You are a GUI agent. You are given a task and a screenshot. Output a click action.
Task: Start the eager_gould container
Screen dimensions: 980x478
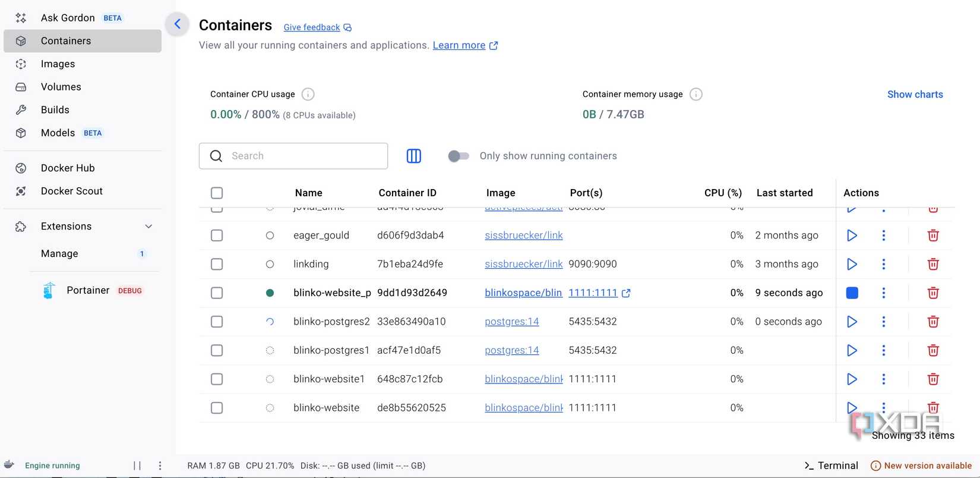pyautogui.click(x=852, y=235)
